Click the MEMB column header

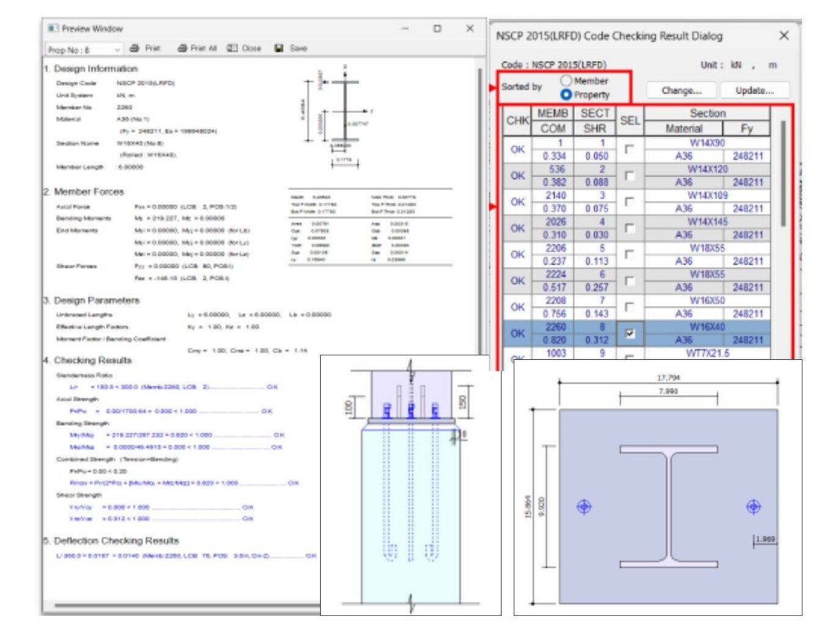tap(553, 114)
